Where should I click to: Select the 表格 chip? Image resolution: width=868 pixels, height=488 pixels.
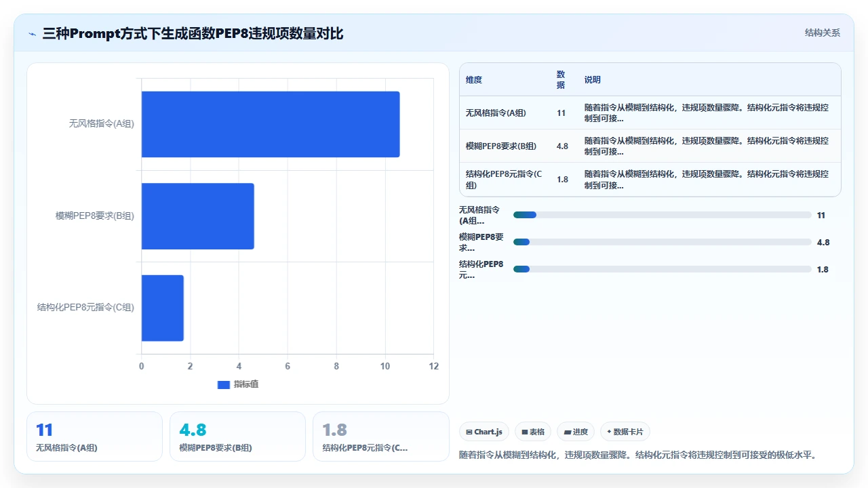tap(533, 432)
